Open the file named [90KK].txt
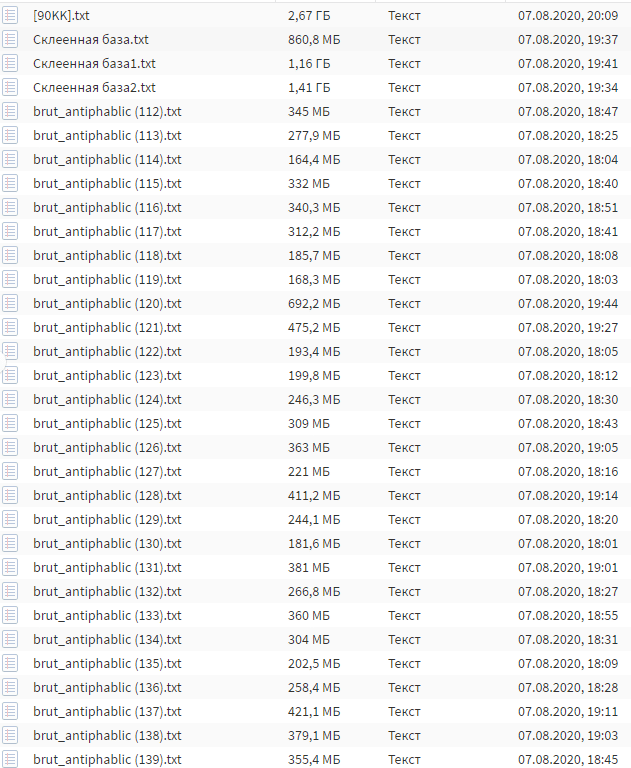 (x=61, y=15)
